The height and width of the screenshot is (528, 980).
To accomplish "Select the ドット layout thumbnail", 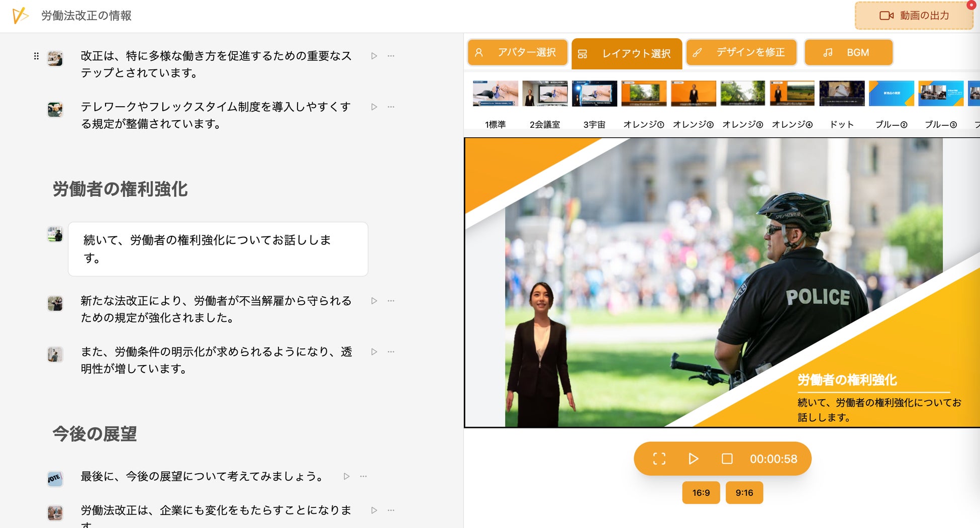I will pos(842,94).
